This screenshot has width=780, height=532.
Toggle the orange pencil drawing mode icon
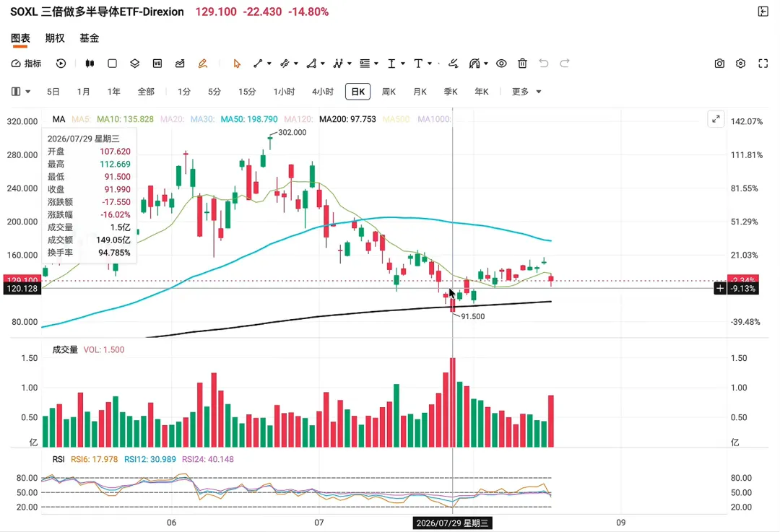[202, 63]
